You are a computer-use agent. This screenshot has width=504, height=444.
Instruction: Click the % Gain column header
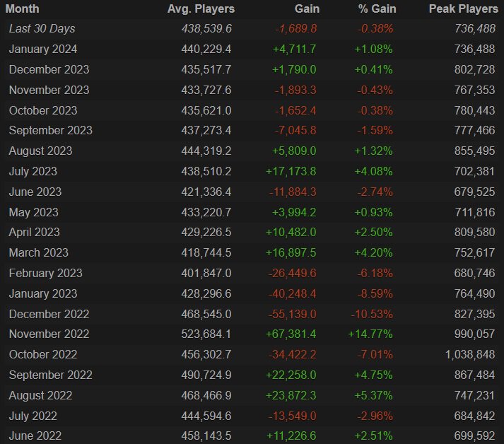click(x=377, y=9)
